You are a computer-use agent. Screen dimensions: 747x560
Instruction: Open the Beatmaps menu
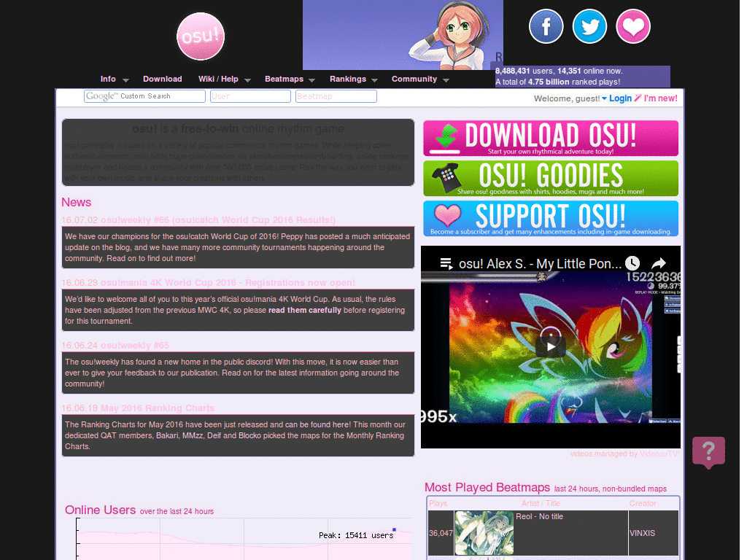click(x=284, y=79)
